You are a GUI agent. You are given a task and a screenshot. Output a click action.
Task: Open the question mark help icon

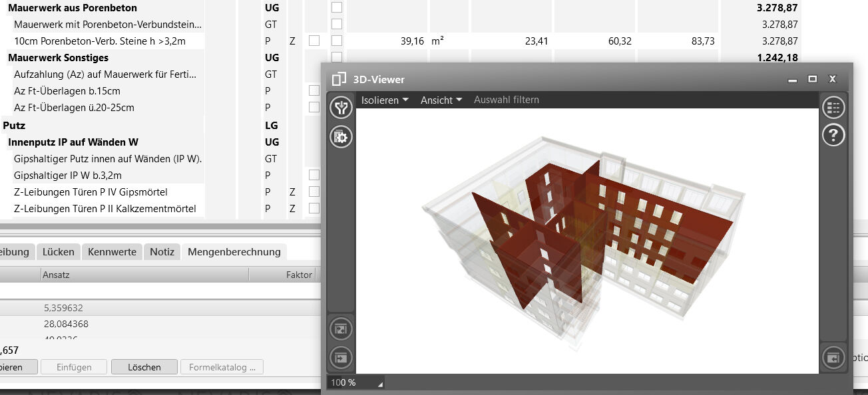833,136
